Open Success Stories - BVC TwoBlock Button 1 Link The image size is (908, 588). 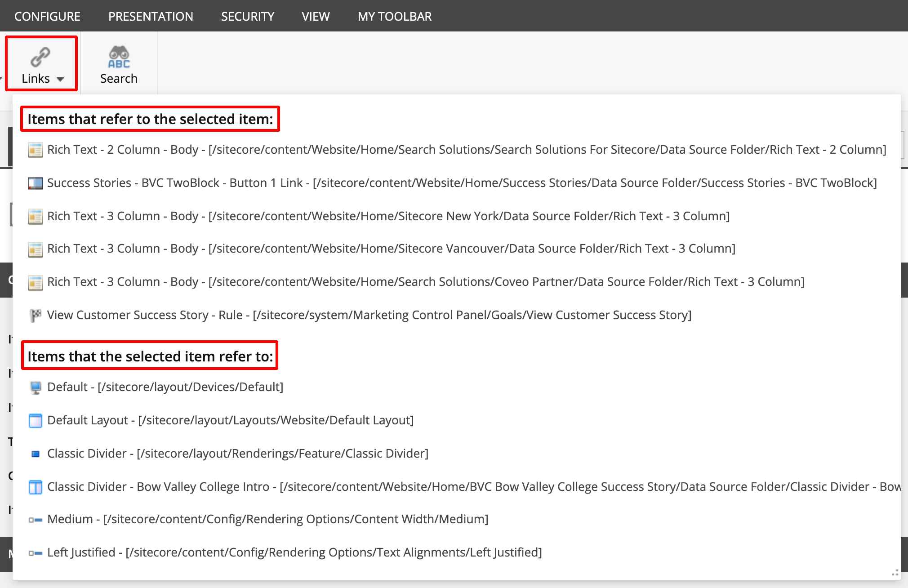coord(462,183)
